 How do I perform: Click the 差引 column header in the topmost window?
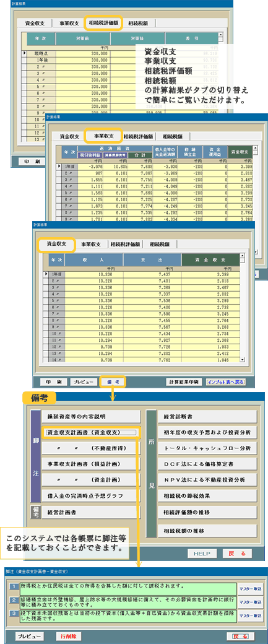[192, 40]
